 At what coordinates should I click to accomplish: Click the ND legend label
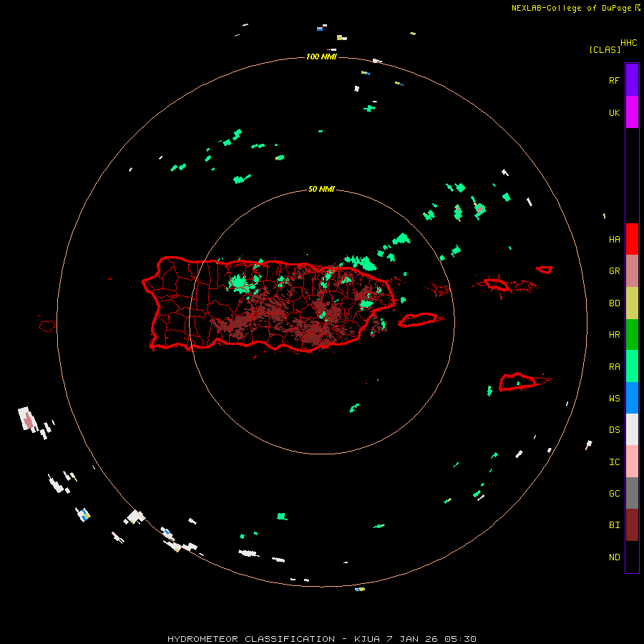[x=614, y=557]
